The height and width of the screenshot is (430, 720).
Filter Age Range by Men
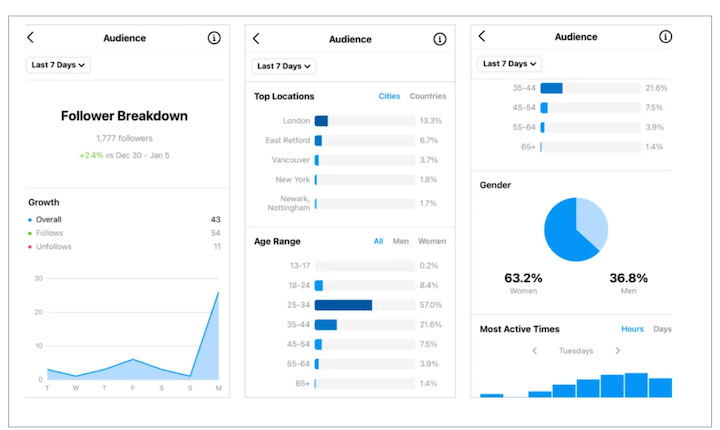click(400, 241)
